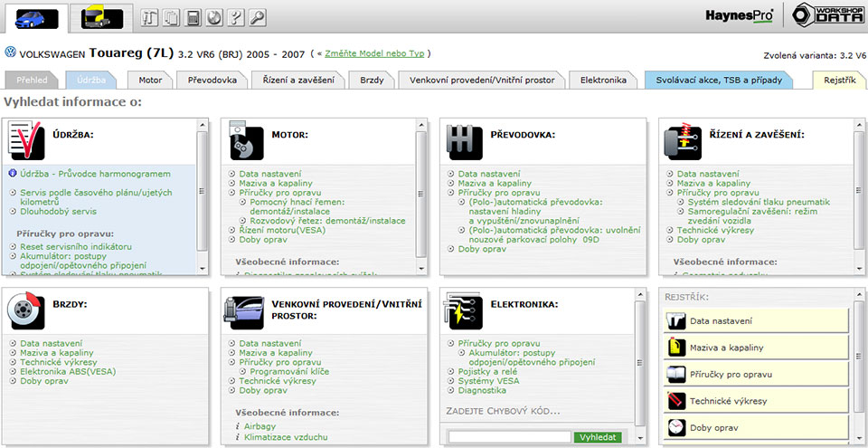Open Brzdy brake disc icon
The height and width of the screenshot is (448, 868).
[x=26, y=311]
